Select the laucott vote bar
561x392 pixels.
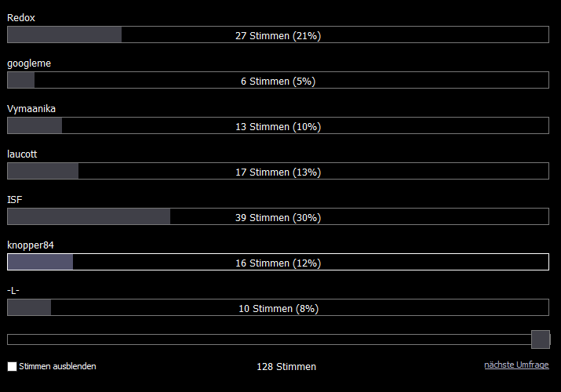(x=278, y=171)
